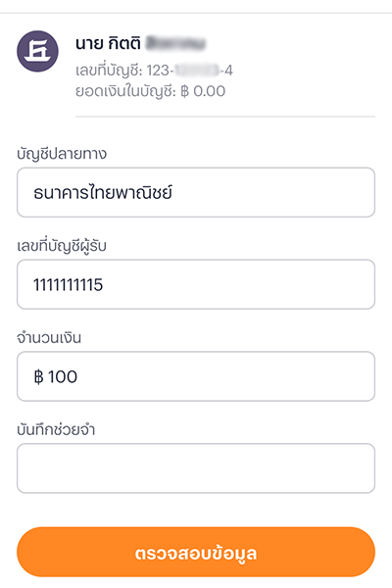
Task: Click the divider below the account balance
Action: [x=225, y=117]
